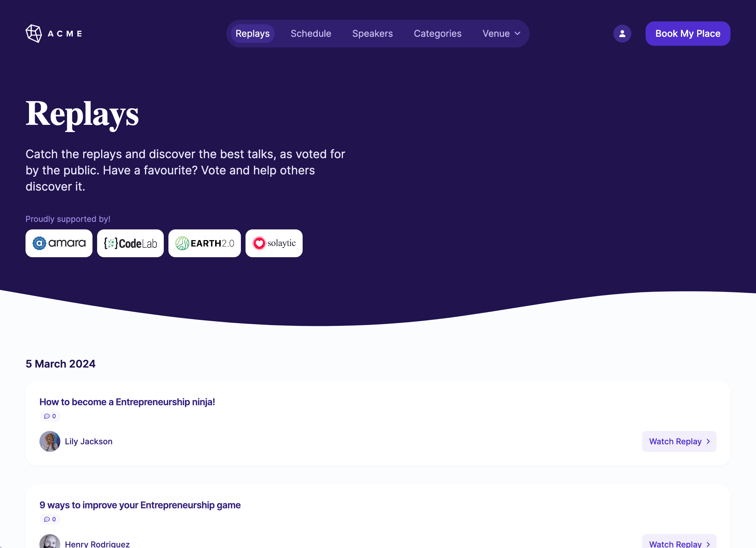Click the Speakers menu item
Image resolution: width=756 pixels, height=548 pixels.
click(372, 33)
